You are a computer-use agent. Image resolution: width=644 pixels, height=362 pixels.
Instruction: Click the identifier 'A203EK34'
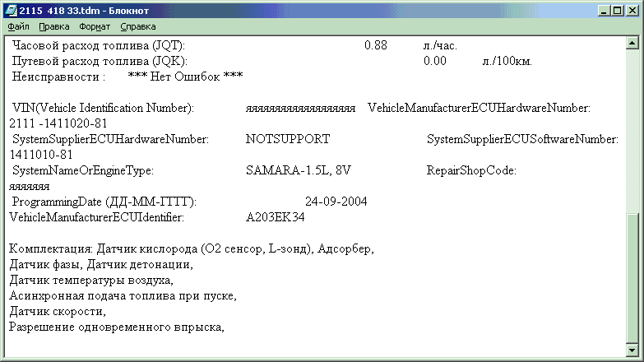[x=275, y=217]
